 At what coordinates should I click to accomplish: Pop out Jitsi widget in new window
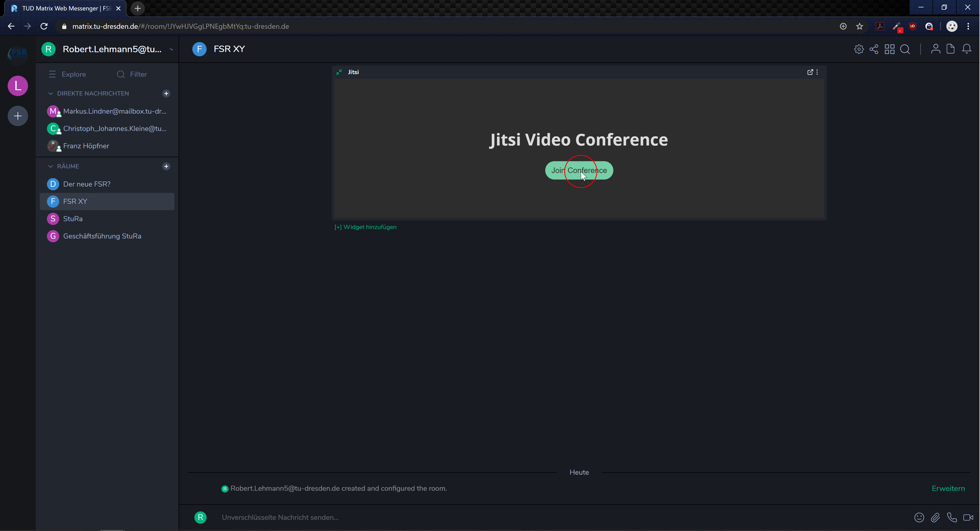point(810,72)
